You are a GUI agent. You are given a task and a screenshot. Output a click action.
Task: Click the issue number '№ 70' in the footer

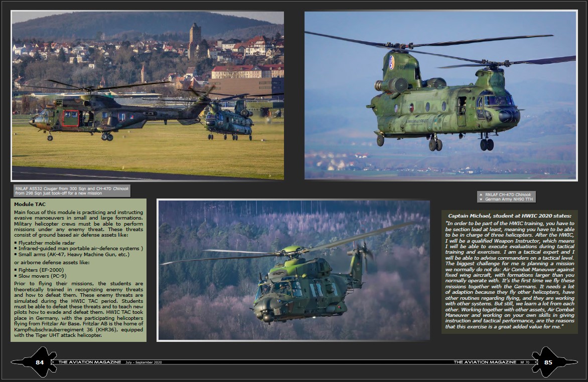click(525, 362)
